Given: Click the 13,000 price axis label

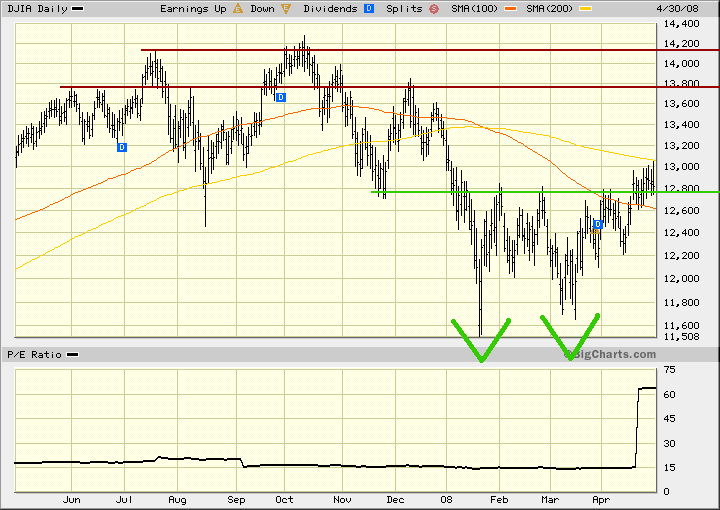Looking at the screenshot, I should click(x=681, y=167).
